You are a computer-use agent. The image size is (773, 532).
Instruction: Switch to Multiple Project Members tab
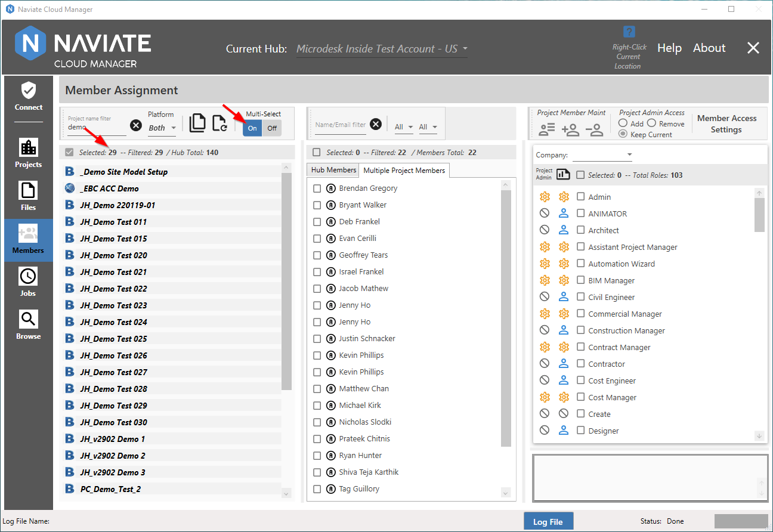pyautogui.click(x=404, y=171)
